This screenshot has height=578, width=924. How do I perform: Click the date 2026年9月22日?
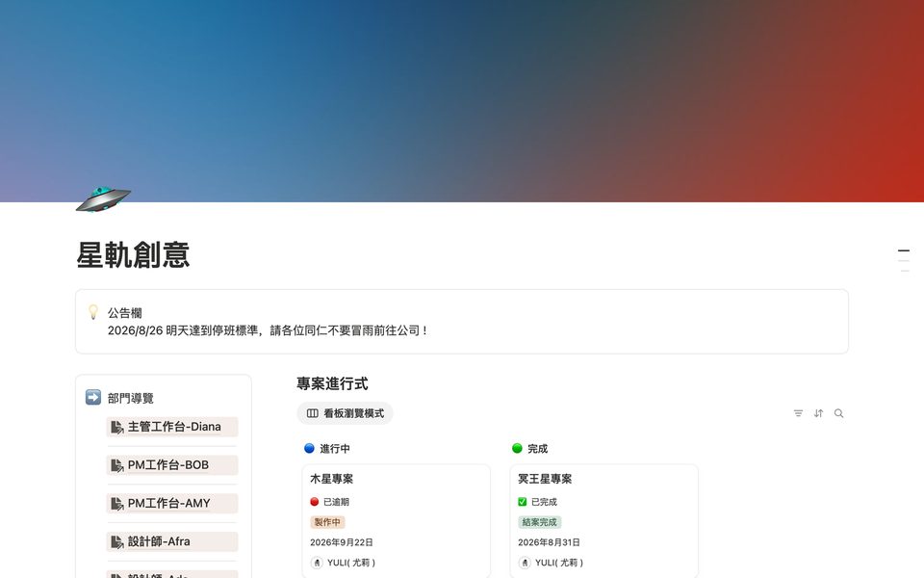pos(341,542)
